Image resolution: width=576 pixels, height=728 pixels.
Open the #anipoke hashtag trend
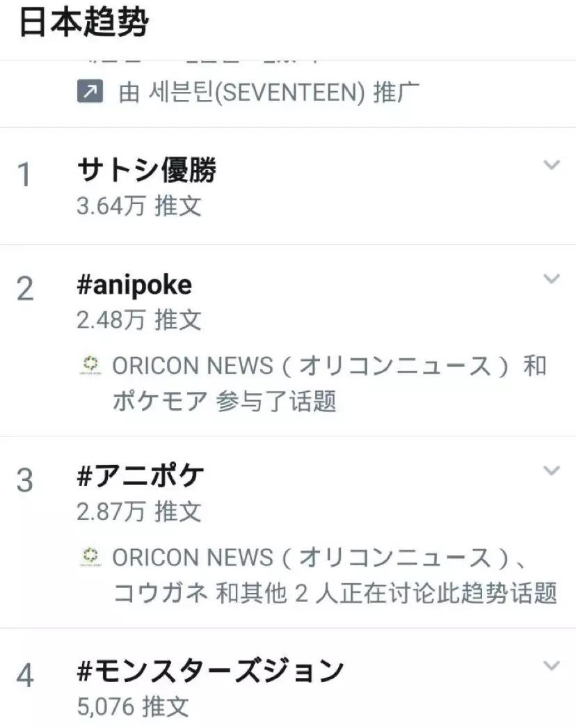(134, 284)
